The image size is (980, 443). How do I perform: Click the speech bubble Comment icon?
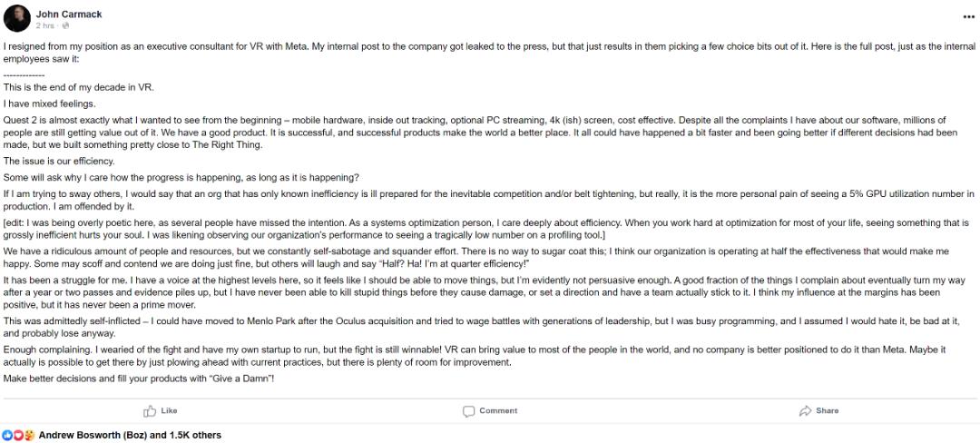pos(469,411)
